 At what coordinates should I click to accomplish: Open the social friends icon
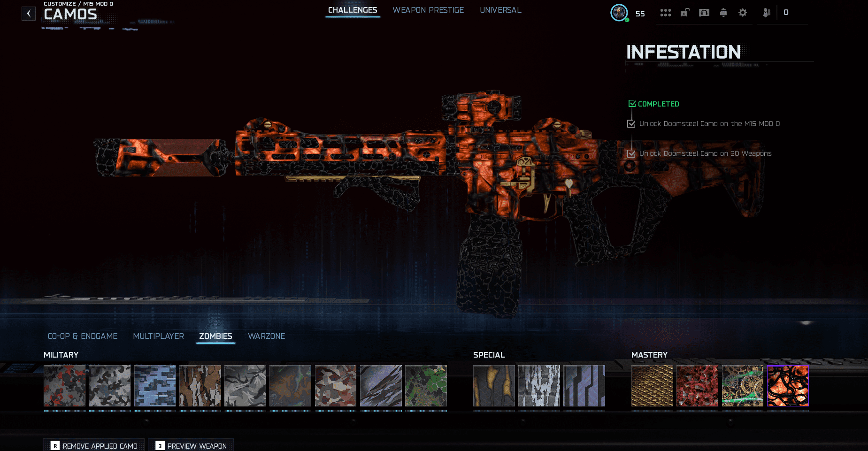767,13
